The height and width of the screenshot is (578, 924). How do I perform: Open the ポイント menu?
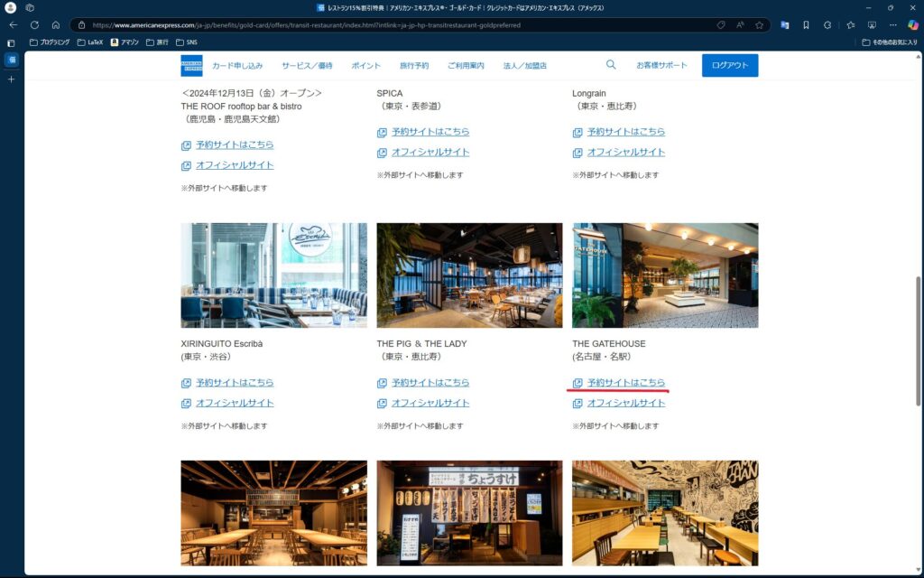click(x=366, y=65)
